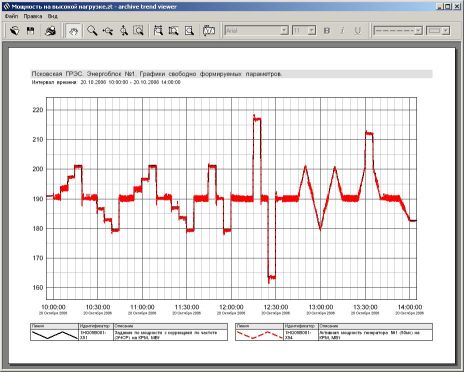The height and width of the screenshot is (372, 464).
Task: Select the hand pan tool
Action: 73,31
